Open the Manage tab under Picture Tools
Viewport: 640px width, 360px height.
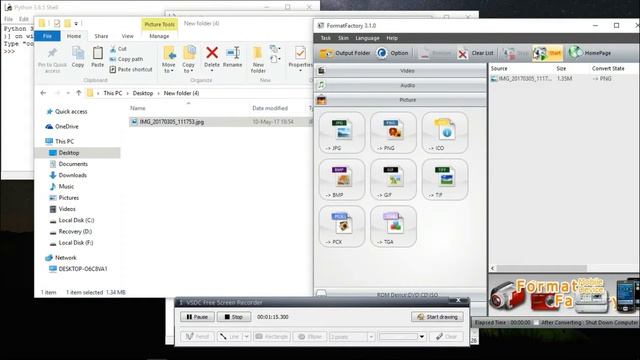pyautogui.click(x=159, y=36)
